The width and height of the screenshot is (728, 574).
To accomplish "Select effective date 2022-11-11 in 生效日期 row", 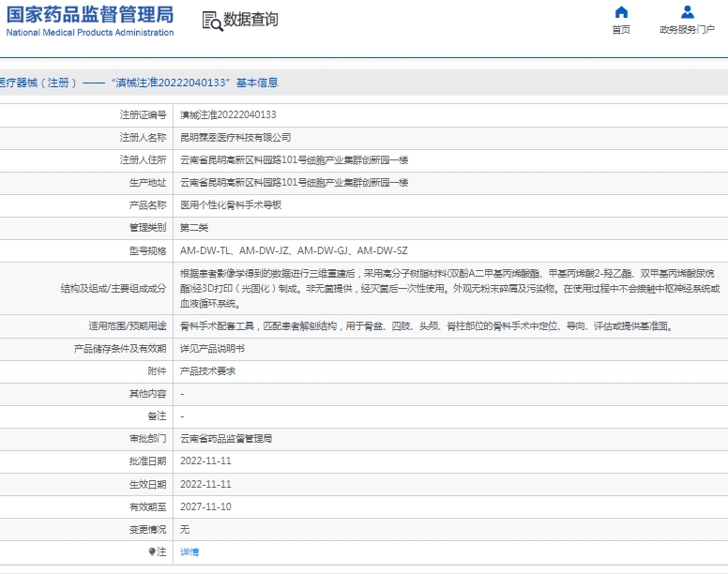I will point(205,484).
